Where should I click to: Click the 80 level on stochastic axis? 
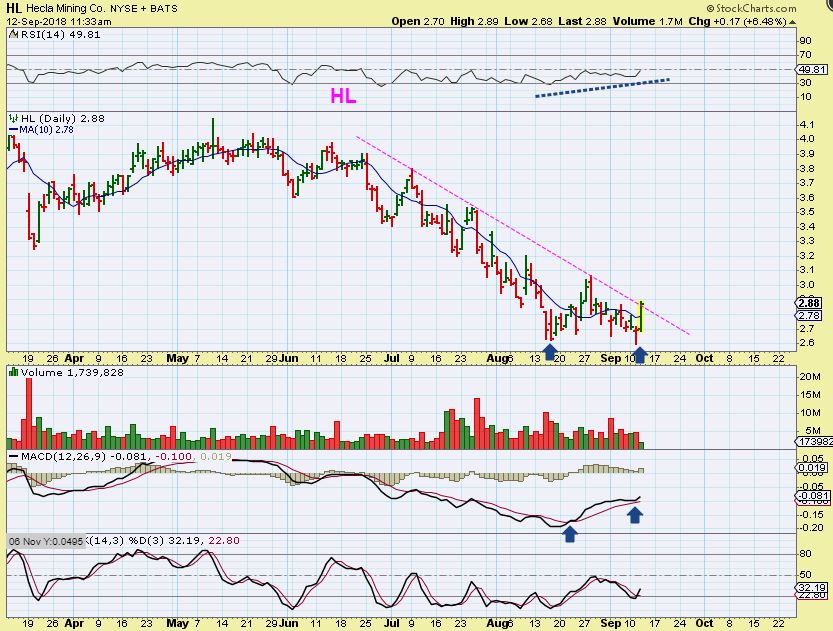(x=805, y=553)
